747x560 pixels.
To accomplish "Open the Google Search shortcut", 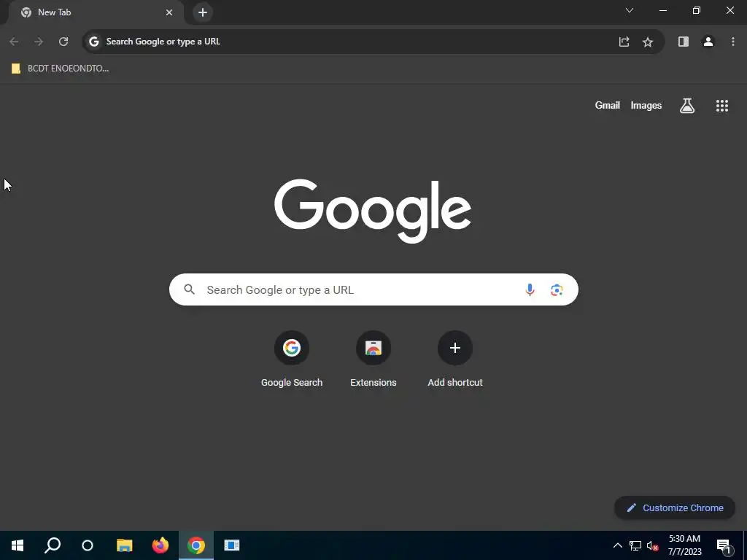I will [x=292, y=359].
